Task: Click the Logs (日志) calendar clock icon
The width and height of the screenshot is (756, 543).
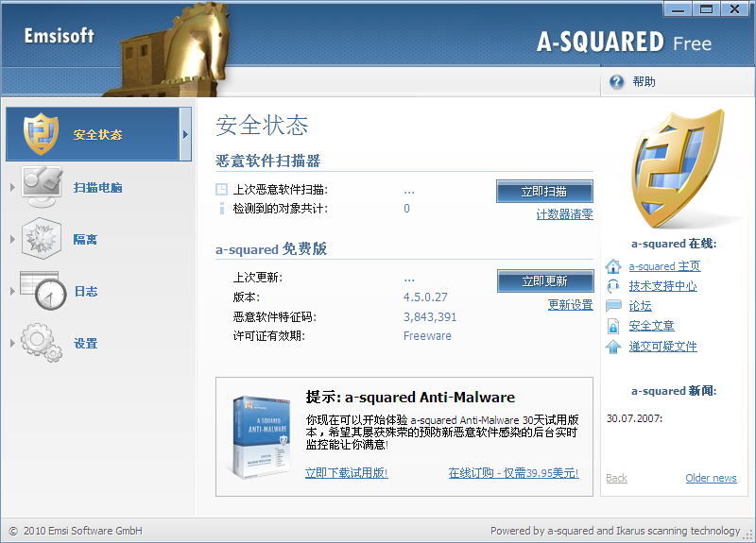Action: [42, 291]
